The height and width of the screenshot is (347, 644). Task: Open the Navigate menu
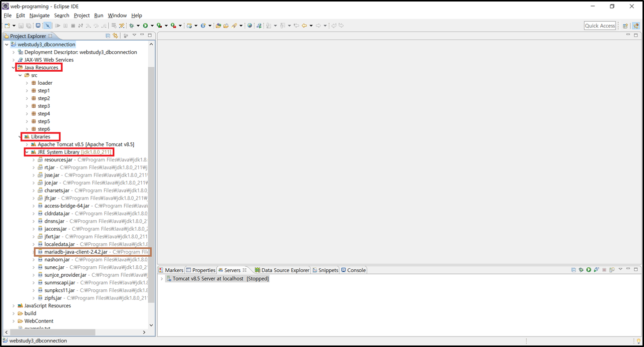point(40,16)
